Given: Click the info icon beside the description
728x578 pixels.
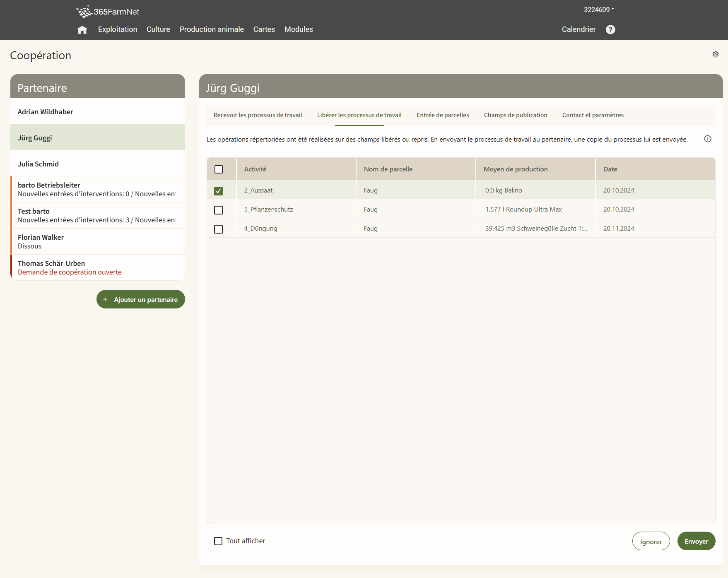Looking at the screenshot, I should click(x=707, y=139).
